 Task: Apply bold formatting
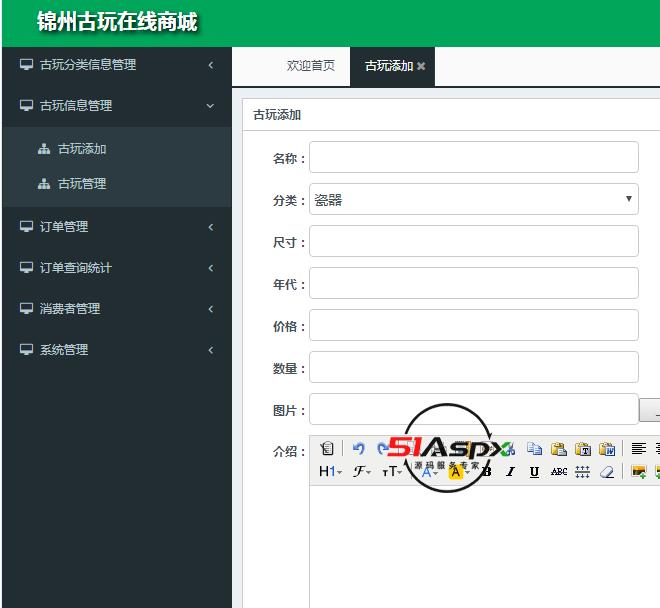[487, 472]
